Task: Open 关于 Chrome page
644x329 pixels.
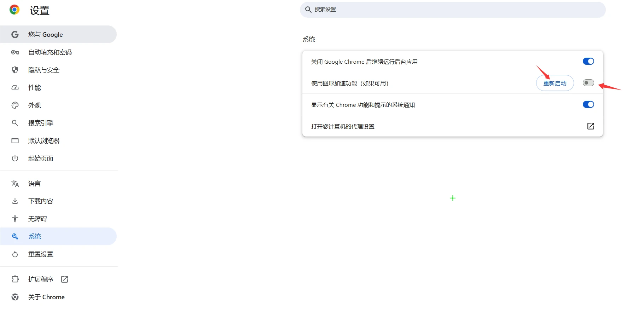Action: tap(46, 297)
